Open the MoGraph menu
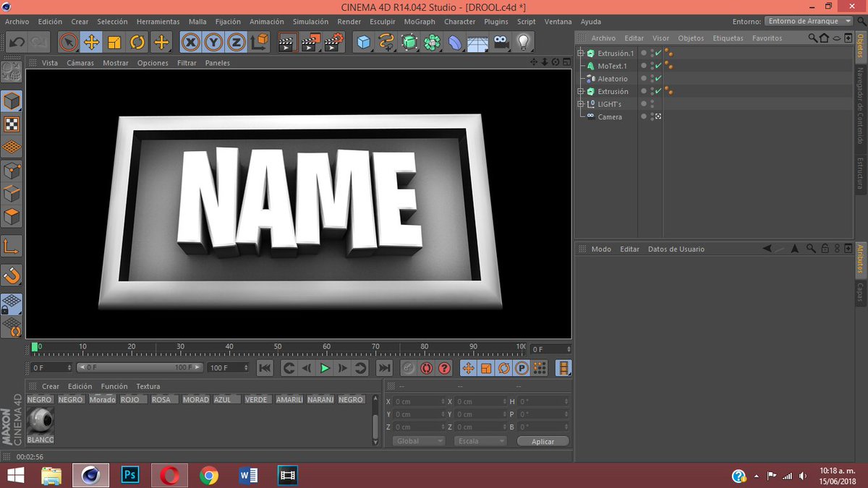The height and width of the screenshot is (488, 868). point(420,22)
